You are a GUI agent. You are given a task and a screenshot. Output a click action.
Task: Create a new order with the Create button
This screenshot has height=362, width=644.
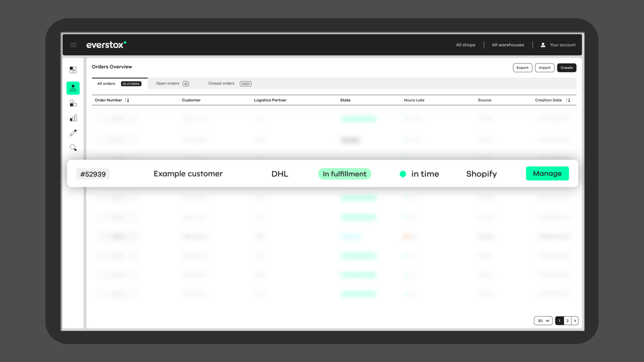coord(567,67)
